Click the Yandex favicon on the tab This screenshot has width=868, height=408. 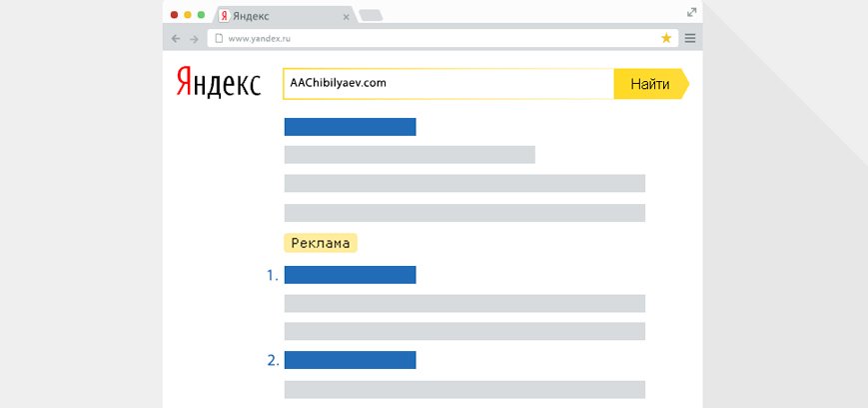(224, 15)
